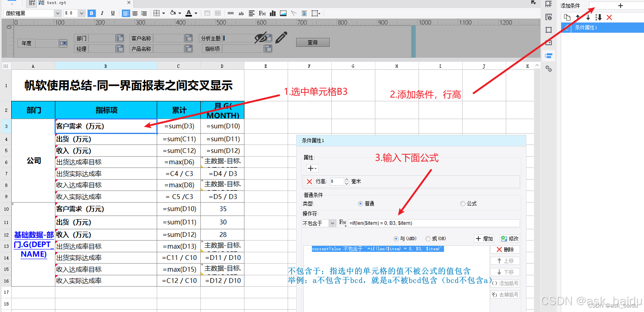
Task: Click the paint bucket background fill icon
Action: (173, 13)
